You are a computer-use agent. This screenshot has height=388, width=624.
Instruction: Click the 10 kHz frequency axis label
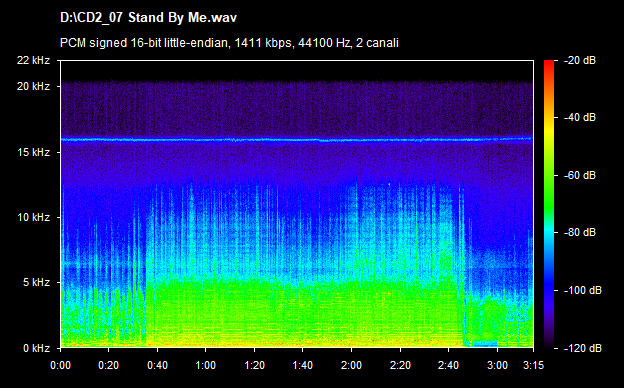click(33, 217)
